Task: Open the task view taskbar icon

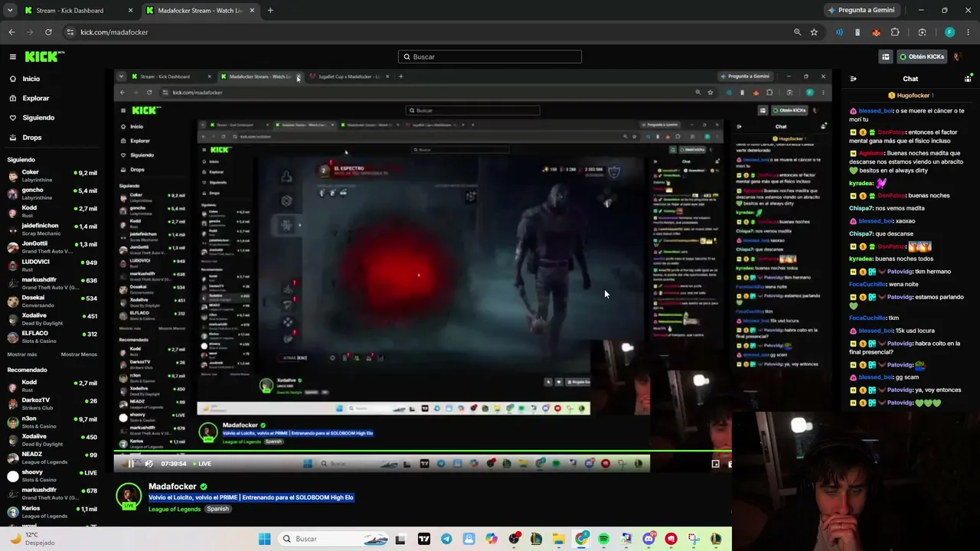Action: tap(400, 539)
